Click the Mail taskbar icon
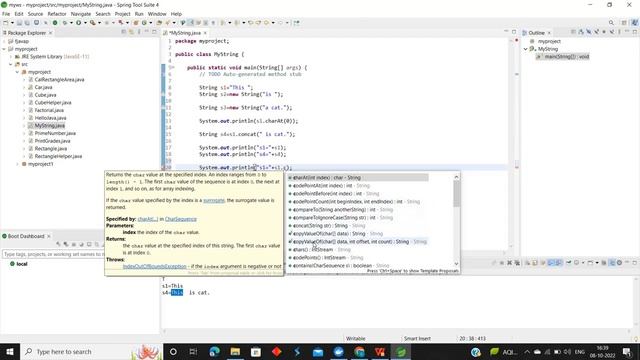 [x=318, y=351]
